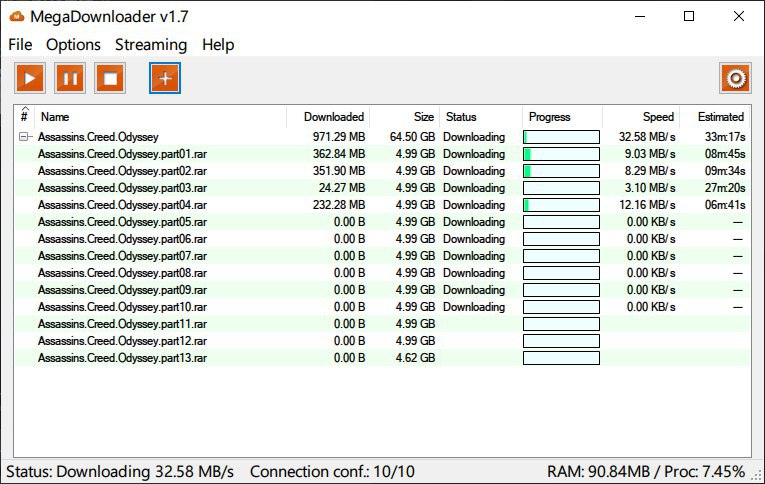Screen dimensions: 765x484
Task: Collapse the Assassins.Creed.Odyssey package tree
Action: tap(24, 137)
